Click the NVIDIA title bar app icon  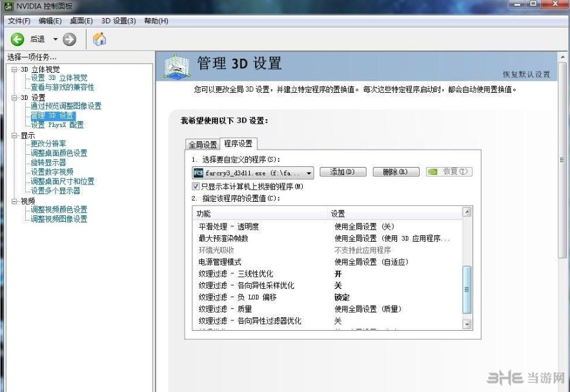click(8, 6)
